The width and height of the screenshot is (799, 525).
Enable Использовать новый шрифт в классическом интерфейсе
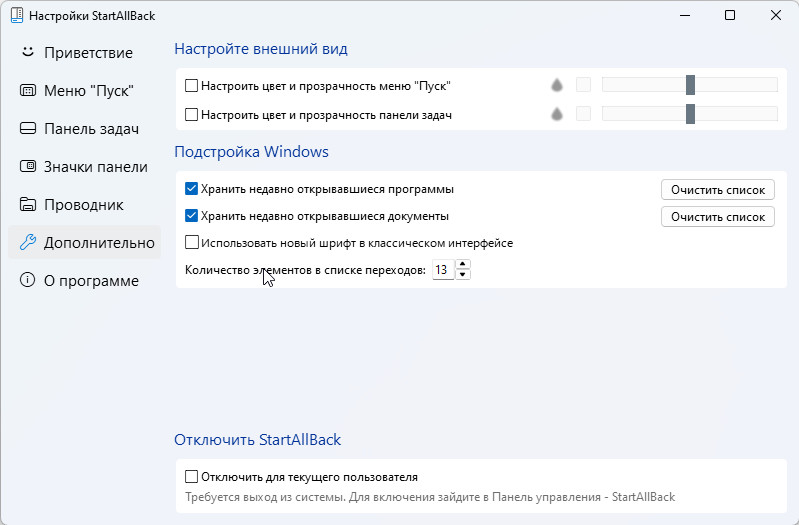192,242
